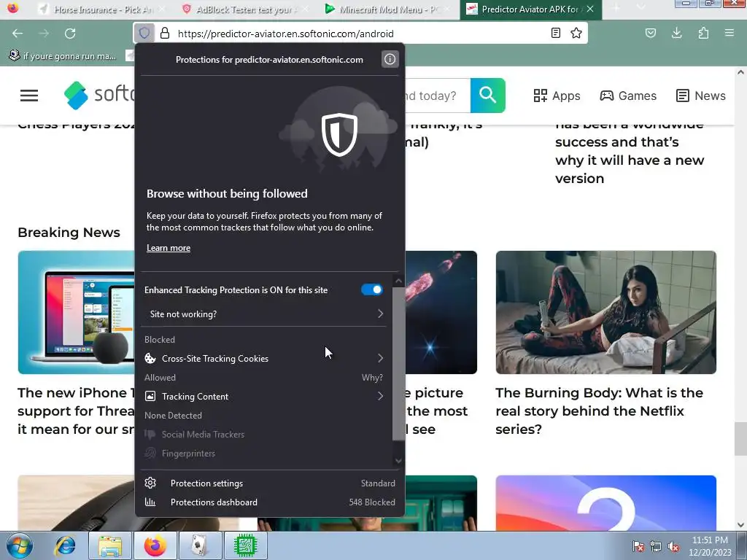Go back with the back arrow
The width and height of the screenshot is (747, 560).
[18, 34]
